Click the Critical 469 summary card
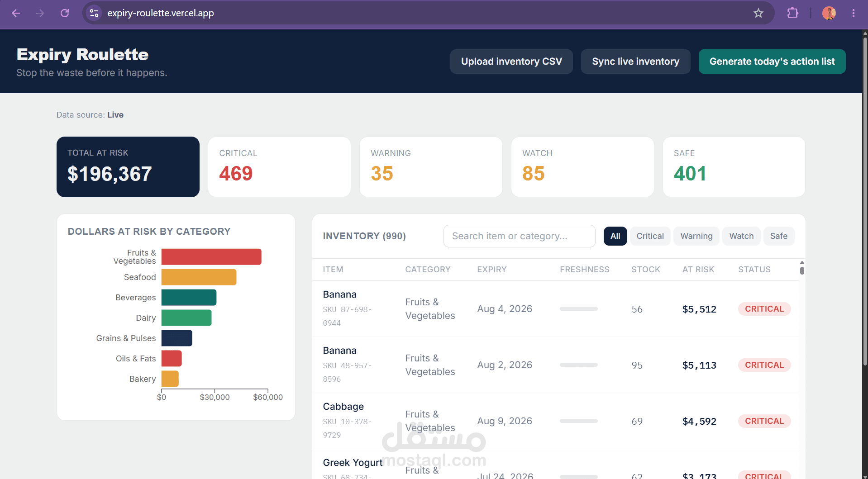The image size is (868, 479). pos(279,167)
